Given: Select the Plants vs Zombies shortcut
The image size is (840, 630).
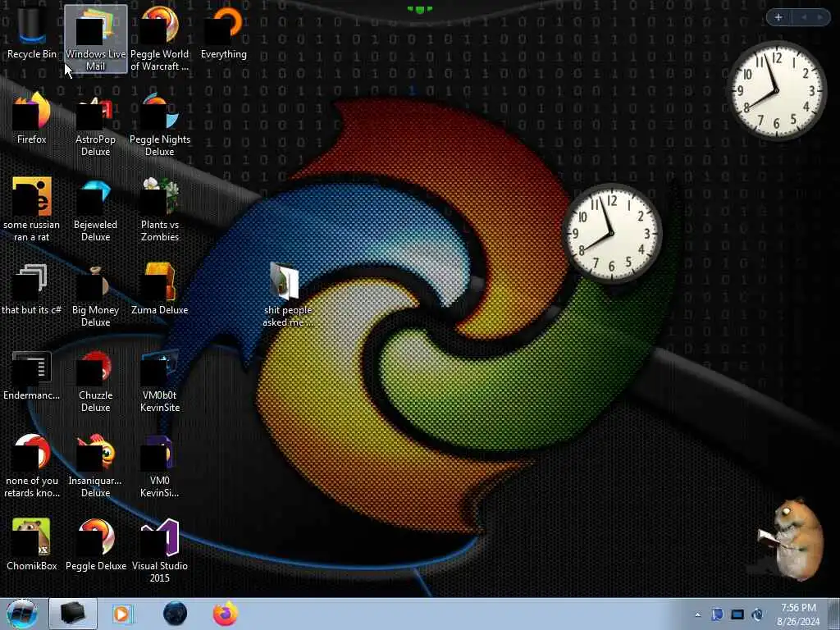Looking at the screenshot, I should 160,209.
